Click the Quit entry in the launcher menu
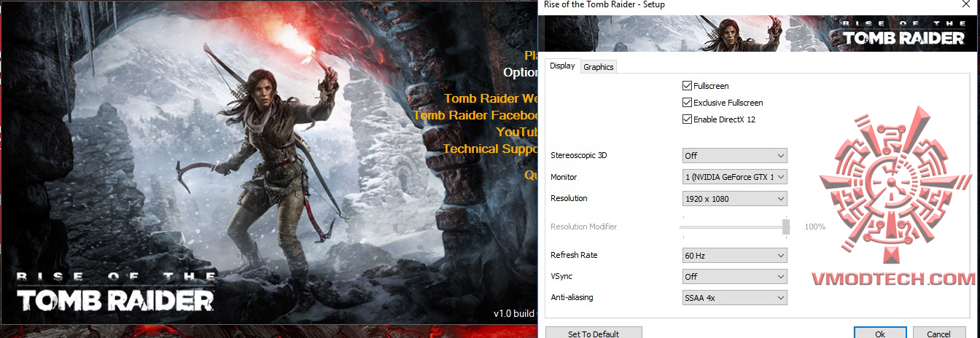 pos(531,175)
